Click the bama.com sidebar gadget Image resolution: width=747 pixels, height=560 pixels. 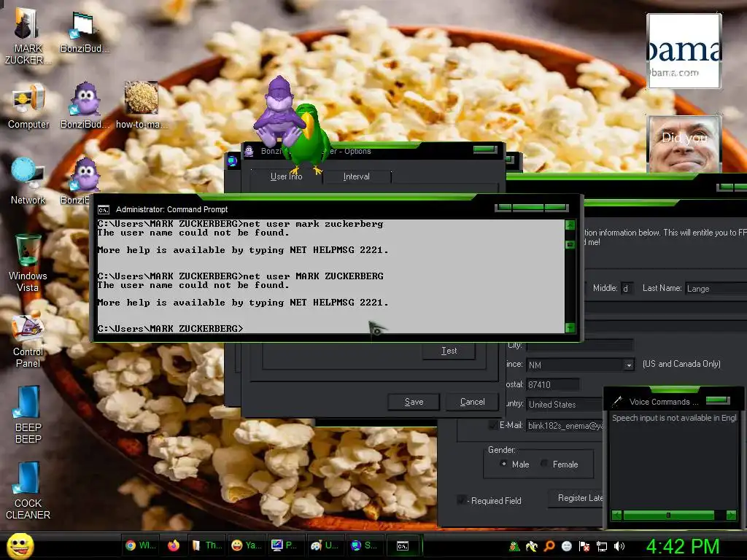pyautogui.click(x=684, y=50)
